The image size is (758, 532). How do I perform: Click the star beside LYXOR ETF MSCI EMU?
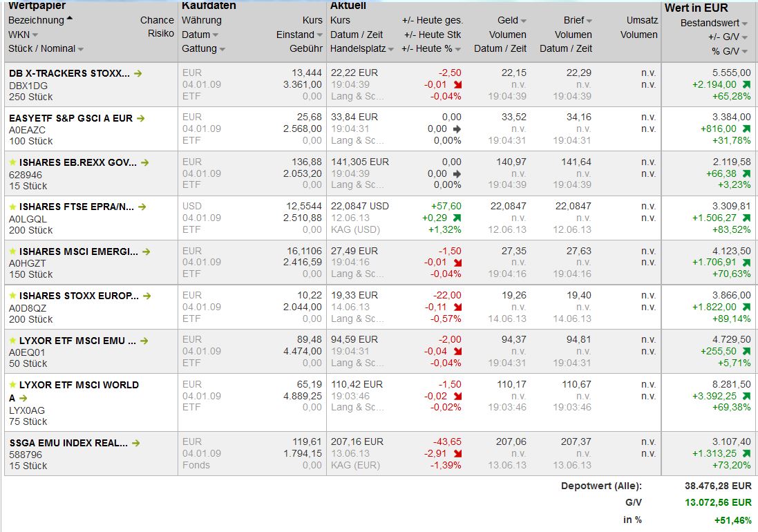12,341
